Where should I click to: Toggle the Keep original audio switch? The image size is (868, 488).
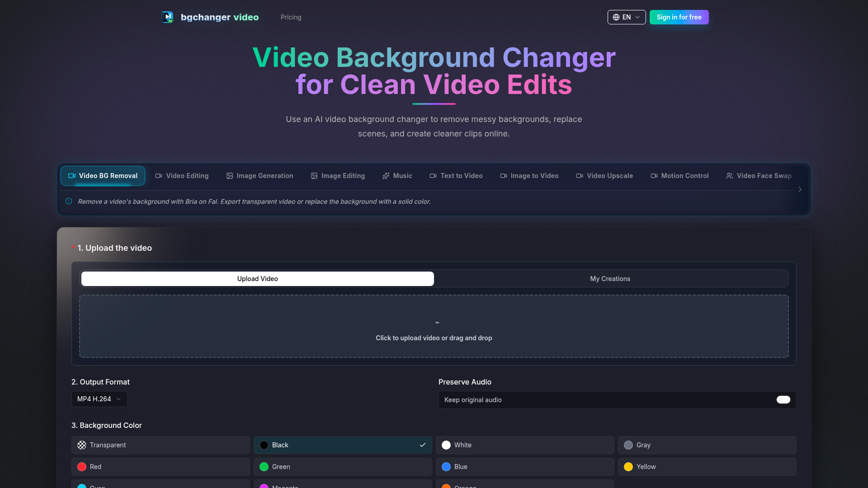(x=783, y=400)
